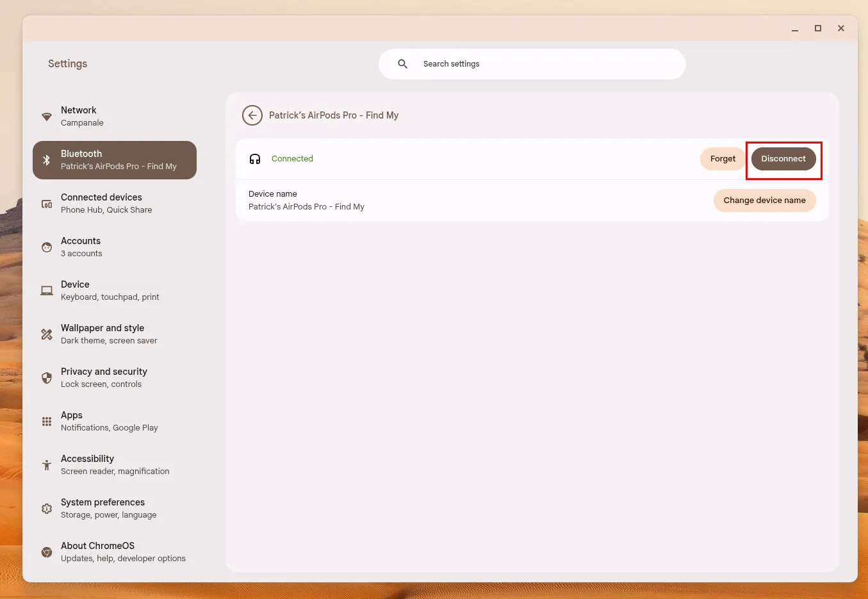
Task: Open System preferences section
Action: [102, 508]
